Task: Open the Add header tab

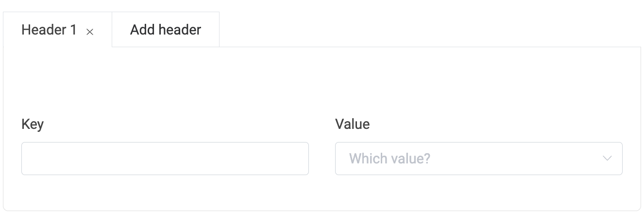Action: tap(165, 30)
